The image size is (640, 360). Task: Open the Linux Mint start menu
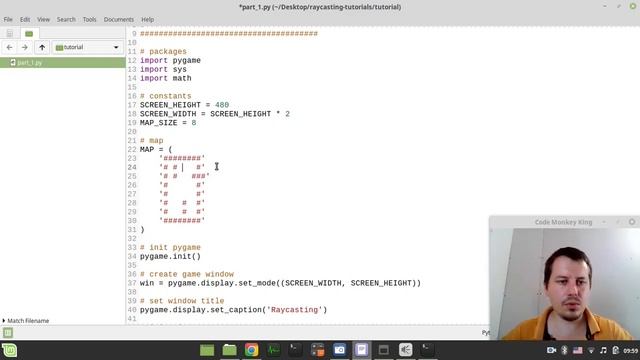point(9,350)
